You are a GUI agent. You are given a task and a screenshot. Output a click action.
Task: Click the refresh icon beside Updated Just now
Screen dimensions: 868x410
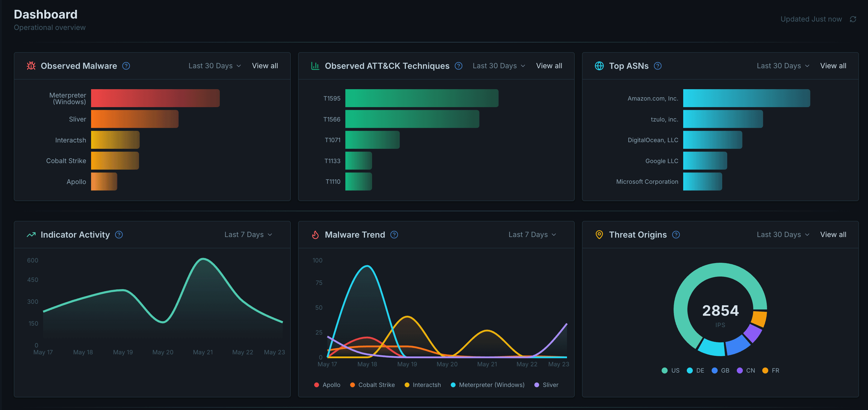(x=853, y=19)
